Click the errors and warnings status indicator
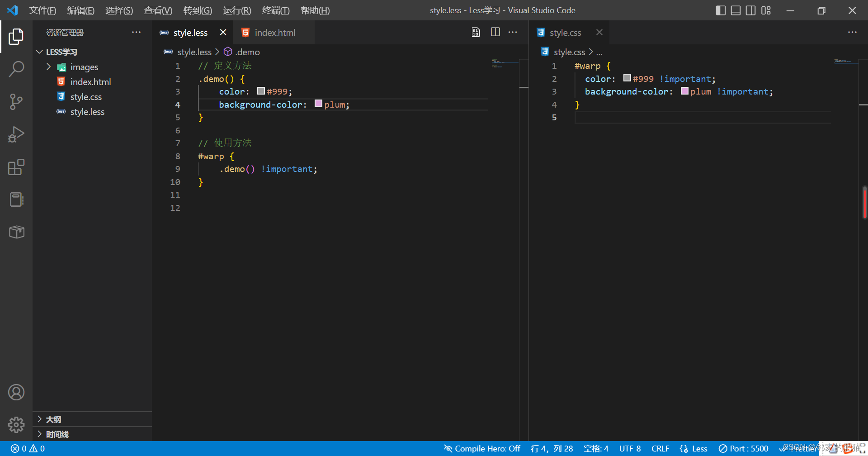 click(28, 448)
